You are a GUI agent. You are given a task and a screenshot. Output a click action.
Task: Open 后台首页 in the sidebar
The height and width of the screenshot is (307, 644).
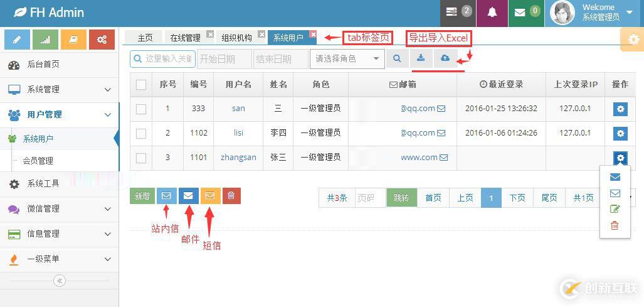pyautogui.click(x=60, y=64)
